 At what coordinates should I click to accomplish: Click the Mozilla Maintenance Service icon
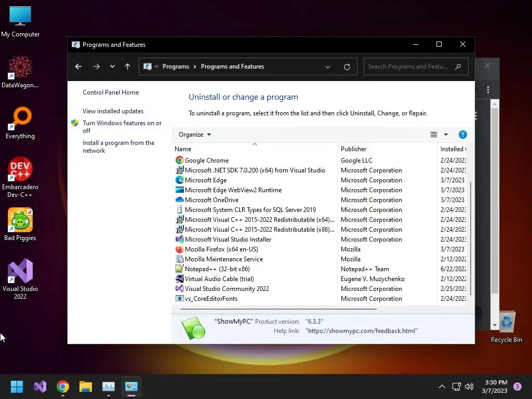coord(179,259)
